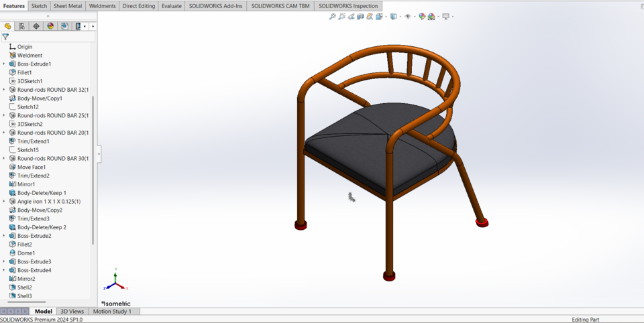Select the Shell2 feature icon
The width and height of the screenshot is (644, 323).
point(12,287)
